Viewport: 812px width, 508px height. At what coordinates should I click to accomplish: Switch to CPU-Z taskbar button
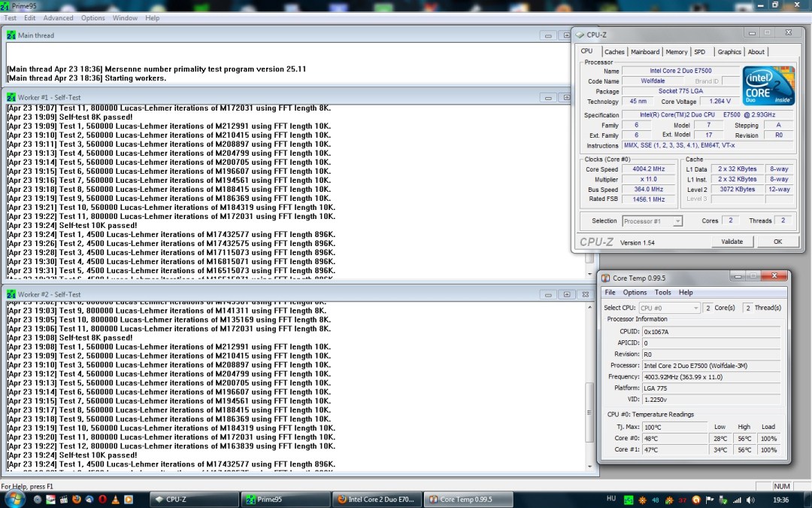[194, 500]
